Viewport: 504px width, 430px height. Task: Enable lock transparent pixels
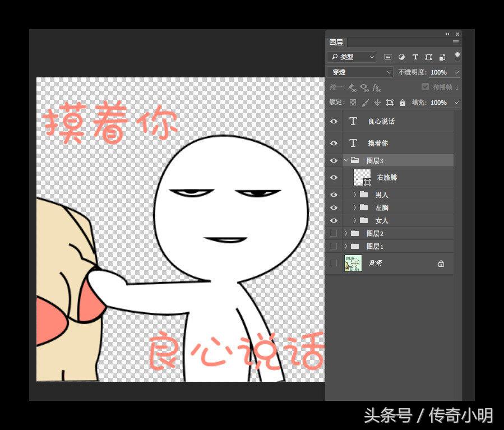[352, 102]
